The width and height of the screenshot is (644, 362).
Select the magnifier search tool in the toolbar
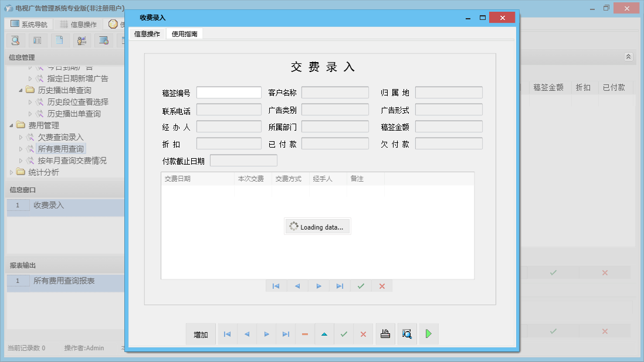pos(16,40)
